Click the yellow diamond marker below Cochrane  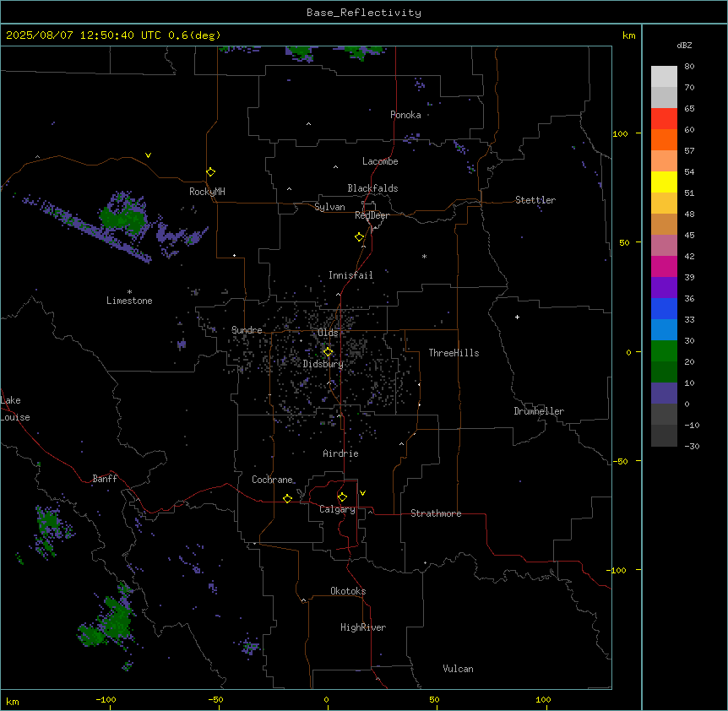click(x=287, y=498)
